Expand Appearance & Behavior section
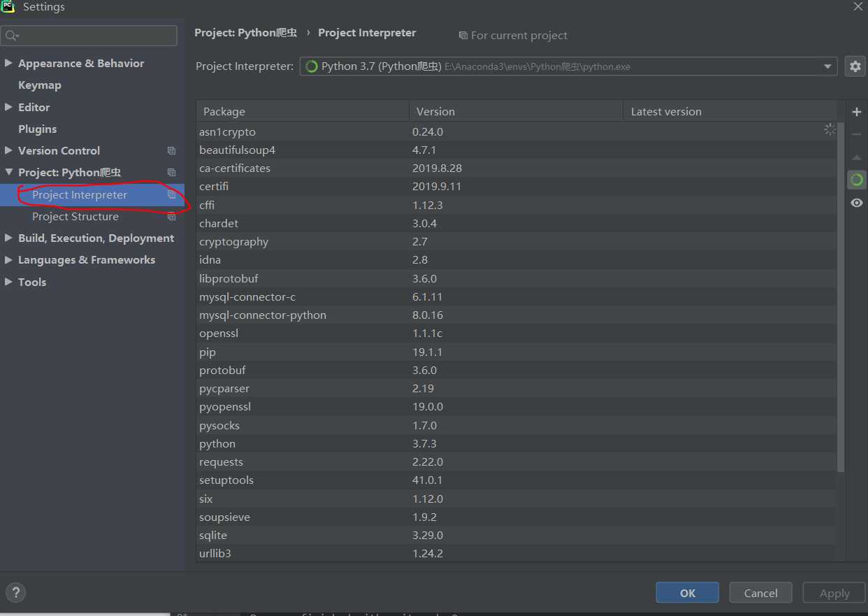Viewport: 868px width, 616px height. point(8,63)
